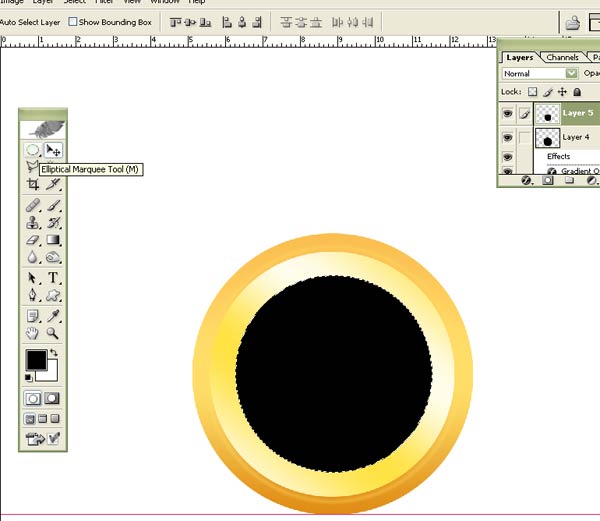The width and height of the screenshot is (600, 521).
Task: Switch to standard screen mode
Action: click(x=30, y=418)
